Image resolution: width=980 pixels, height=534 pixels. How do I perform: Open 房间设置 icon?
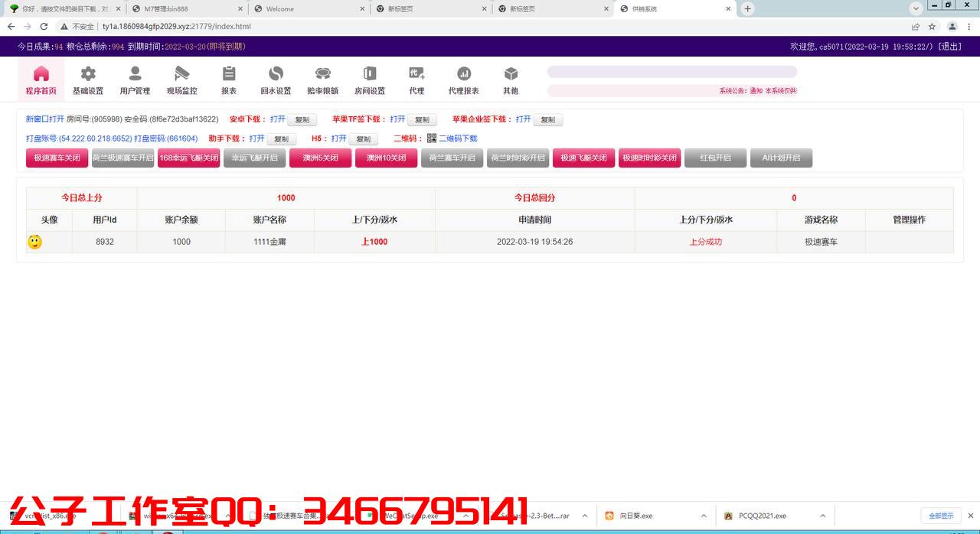click(370, 74)
